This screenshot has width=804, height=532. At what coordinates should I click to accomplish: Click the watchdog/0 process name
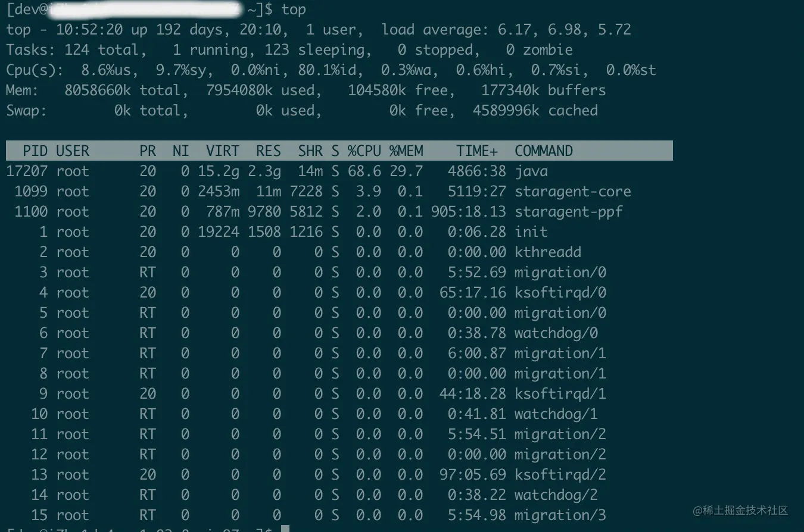[556, 333]
